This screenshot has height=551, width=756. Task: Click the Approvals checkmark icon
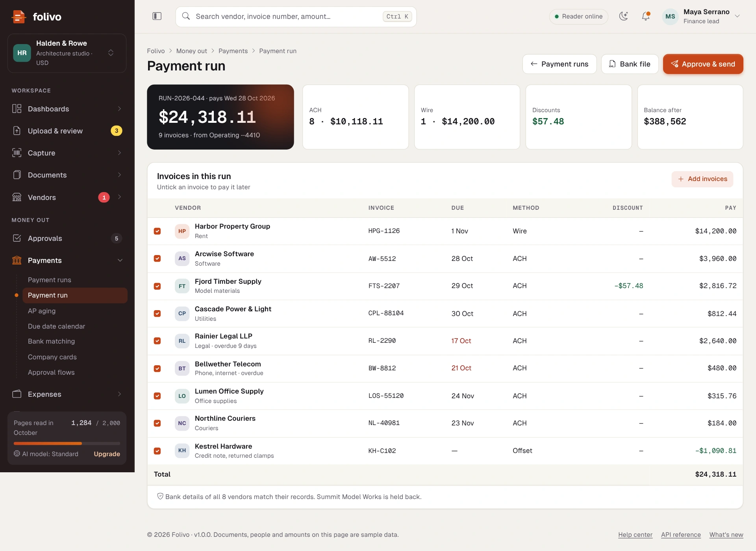pos(17,238)
